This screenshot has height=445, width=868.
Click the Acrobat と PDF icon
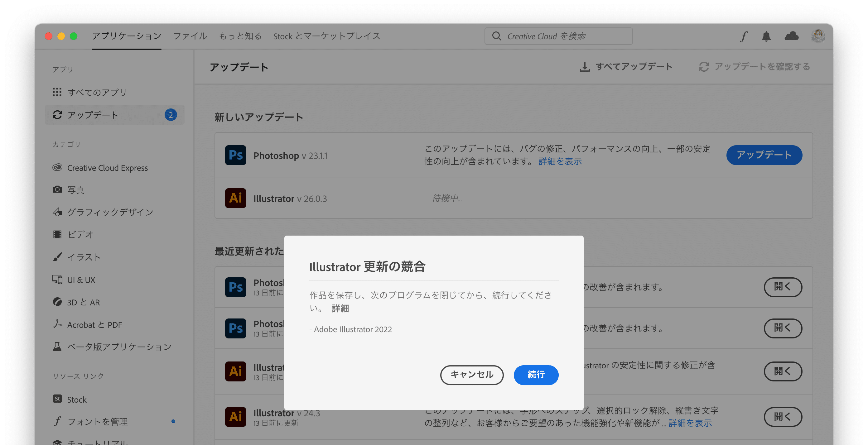point(57,324)
